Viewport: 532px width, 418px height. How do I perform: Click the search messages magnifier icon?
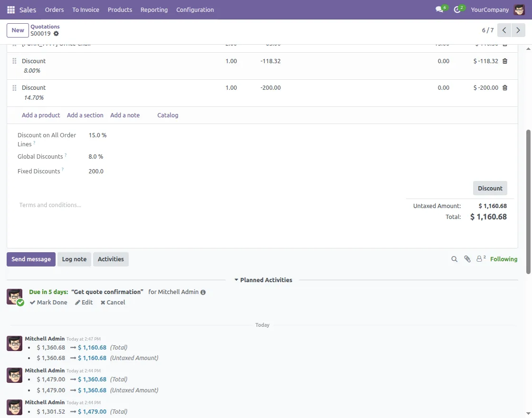pyautogui.click(x=454, y=259)
